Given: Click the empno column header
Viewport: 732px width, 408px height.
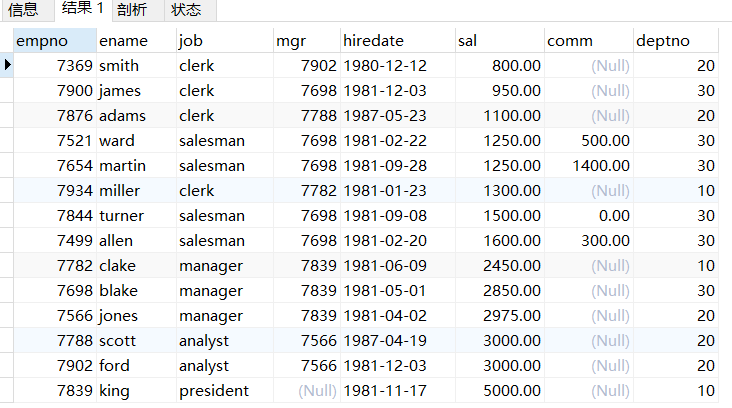Looking at the screenshot, I should pyautogui.click(x=55, y=41).
